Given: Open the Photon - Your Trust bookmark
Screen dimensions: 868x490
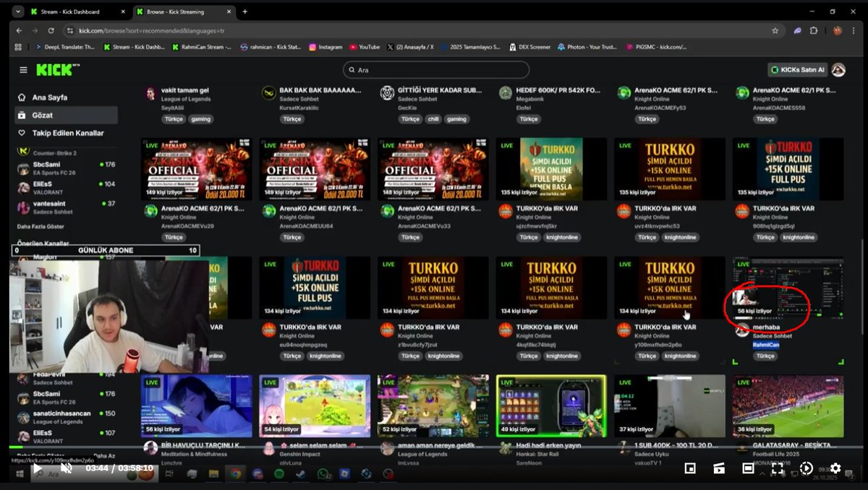Looking at the screenshot, I should tap(587, 47).
